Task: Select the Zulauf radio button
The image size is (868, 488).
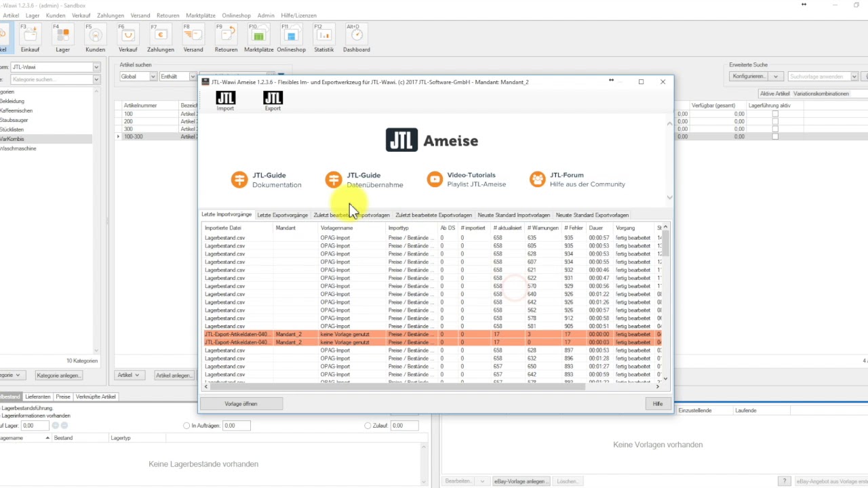Action: (368, 426)
